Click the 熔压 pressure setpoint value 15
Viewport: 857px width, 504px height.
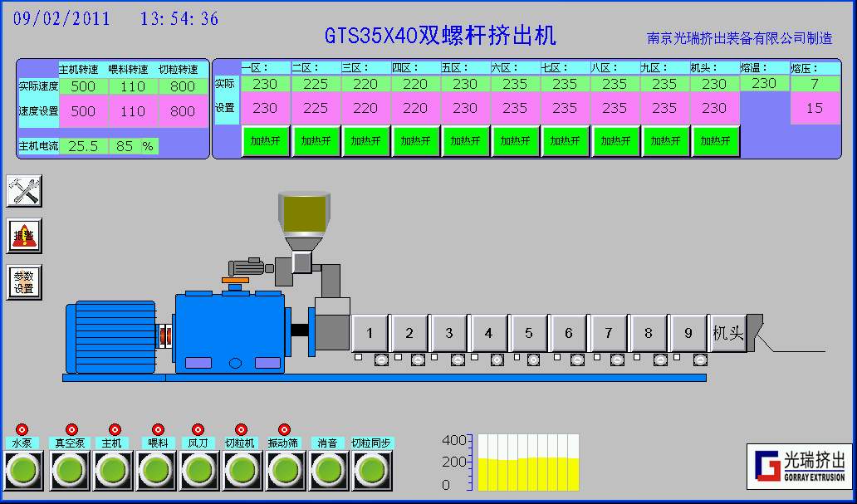[x=814, y=108]
